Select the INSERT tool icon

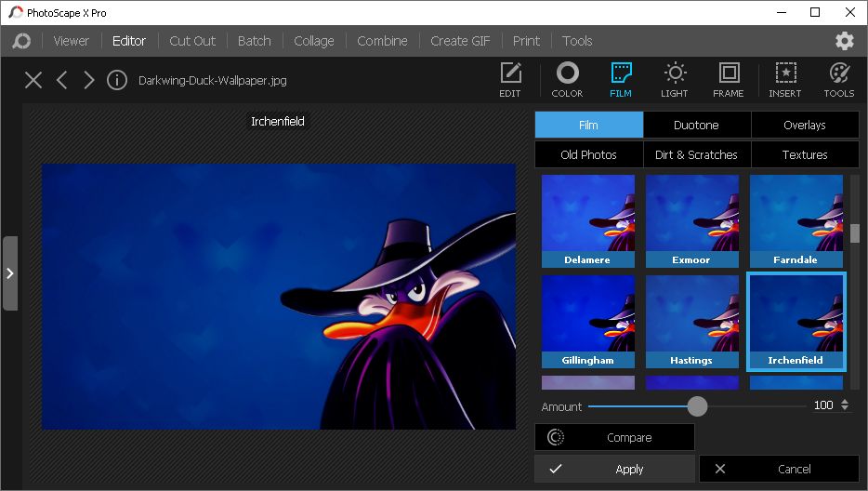point(785,80)
